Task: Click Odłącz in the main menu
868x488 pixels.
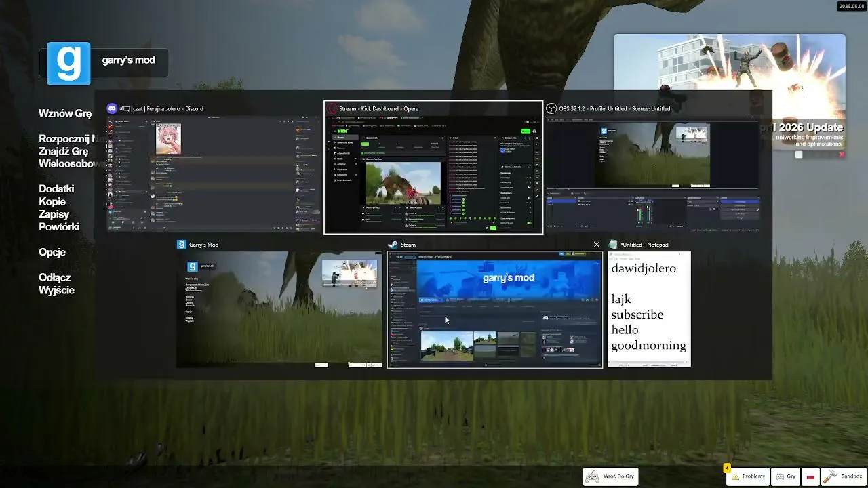Action: click(x=55, y=277)
